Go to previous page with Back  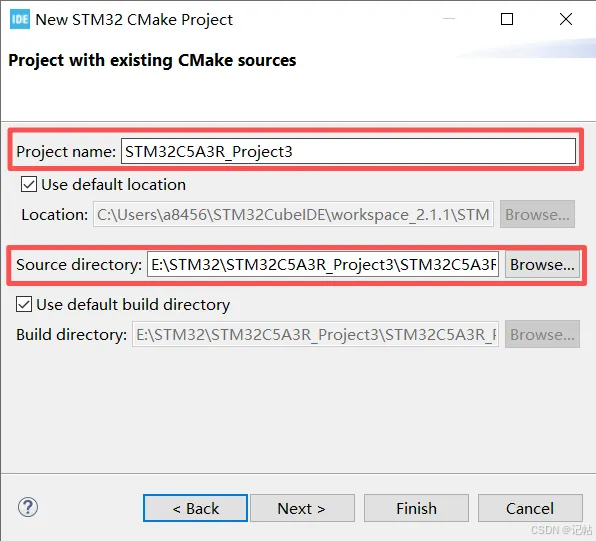coord(195,508)
